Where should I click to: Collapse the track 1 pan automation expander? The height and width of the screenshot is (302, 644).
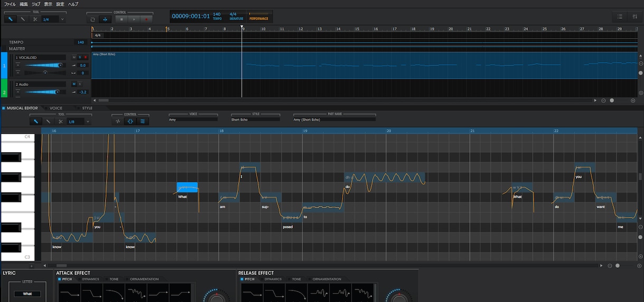coord(17,73)
